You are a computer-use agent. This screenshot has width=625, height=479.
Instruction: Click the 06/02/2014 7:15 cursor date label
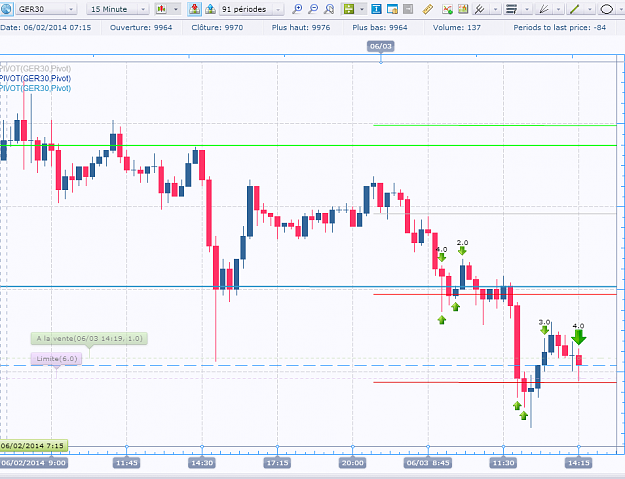pos(33,446)
